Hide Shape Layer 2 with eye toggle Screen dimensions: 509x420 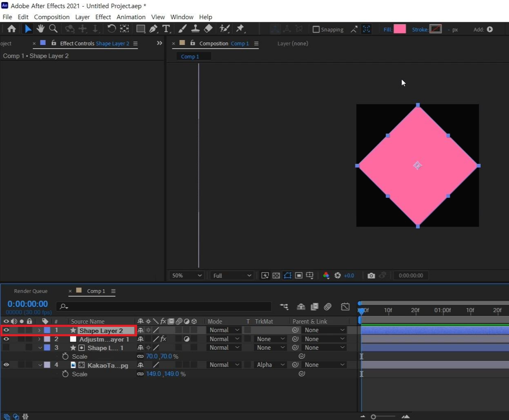click(x=6, y=330)
